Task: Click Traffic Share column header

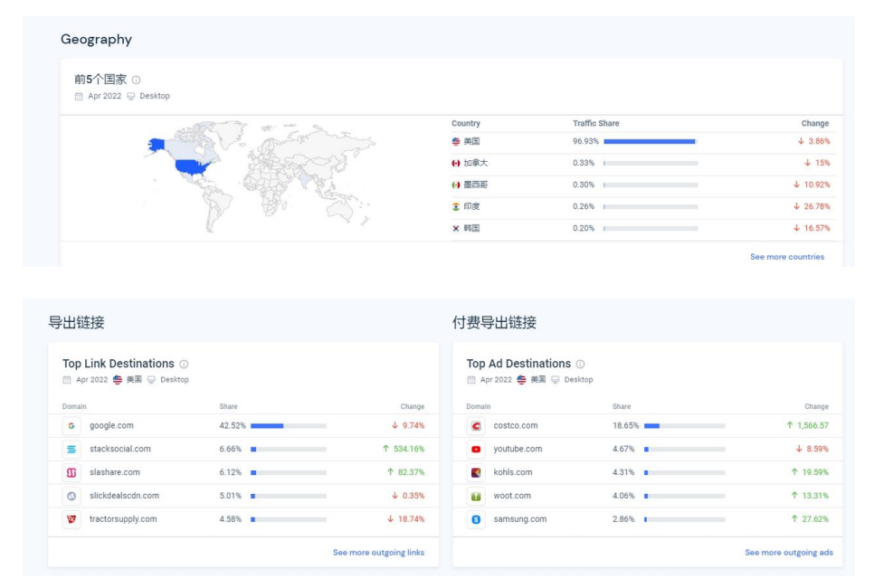Action: (x=596, y=123)
